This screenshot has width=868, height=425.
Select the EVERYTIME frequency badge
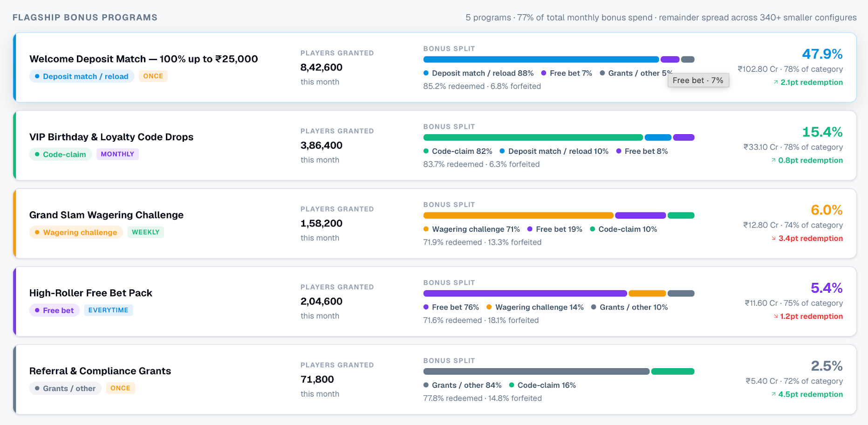tap(108, 310)
